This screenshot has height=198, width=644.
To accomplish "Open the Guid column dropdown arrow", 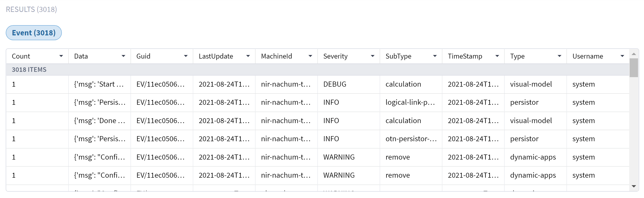I will click(x=186, y=56).
